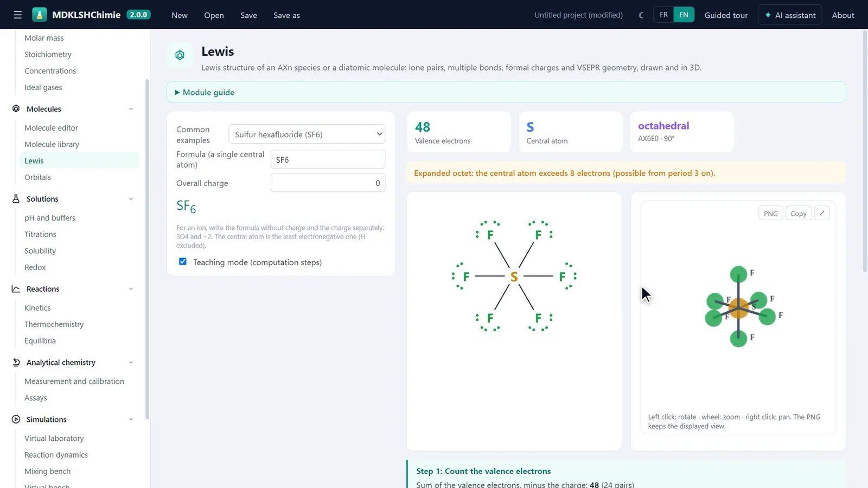Open Molecule editor in sidebar

pos(51,128)
